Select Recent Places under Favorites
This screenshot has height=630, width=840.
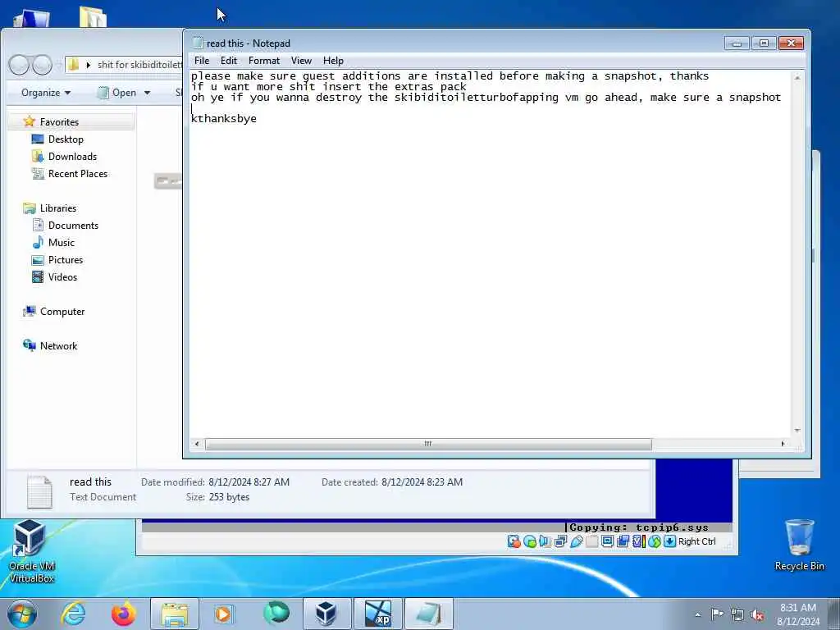(x=78, y=174)
